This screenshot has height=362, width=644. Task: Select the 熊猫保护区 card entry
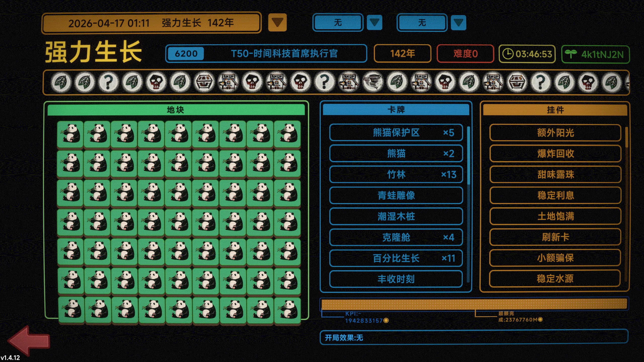point(396,132)
